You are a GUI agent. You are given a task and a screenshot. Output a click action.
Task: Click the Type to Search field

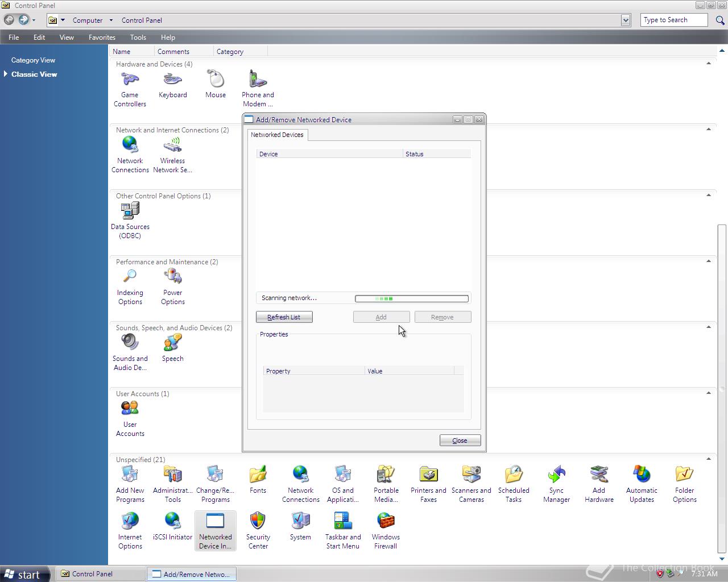(674, 19)
